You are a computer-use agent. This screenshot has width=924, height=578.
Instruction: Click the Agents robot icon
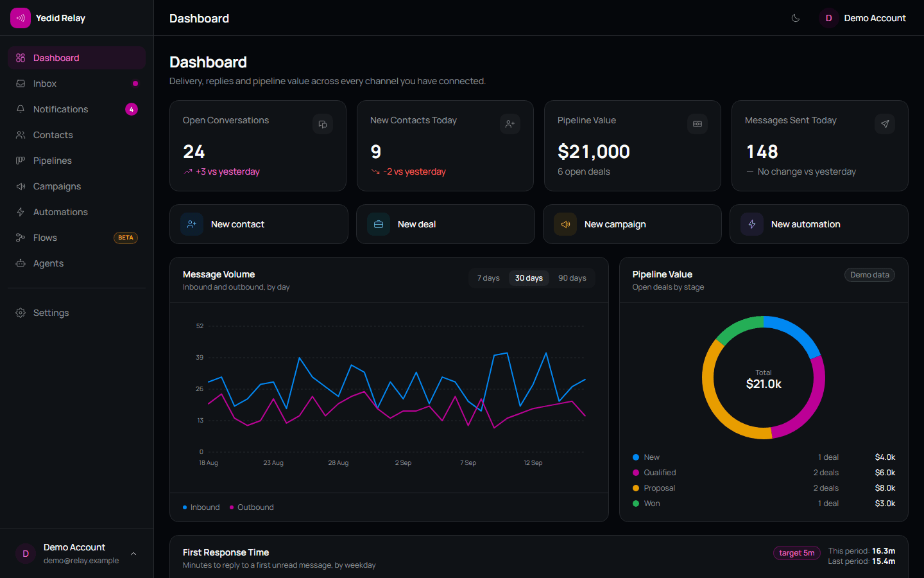coord(21,263)
